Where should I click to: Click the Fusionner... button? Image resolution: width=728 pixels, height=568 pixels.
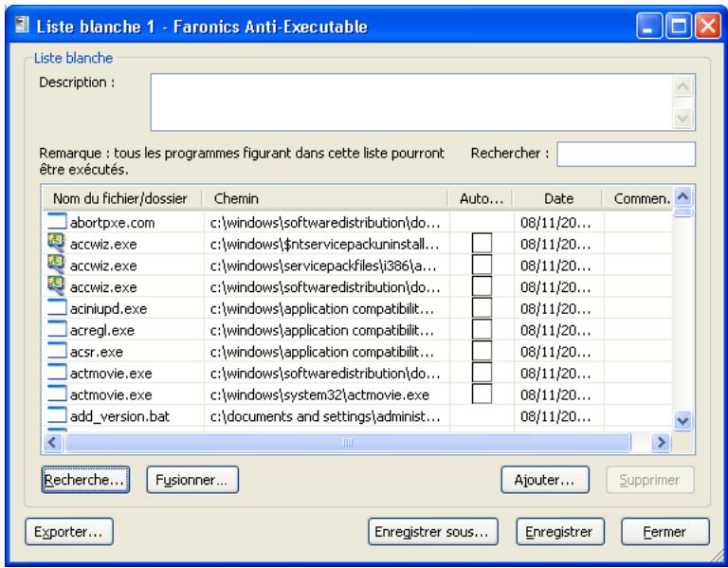click(192, 479)
